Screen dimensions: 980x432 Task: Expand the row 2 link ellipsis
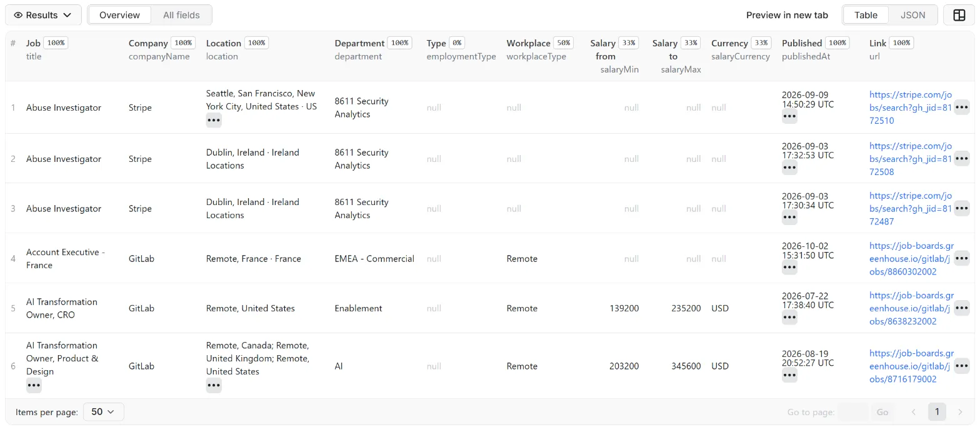(x=962, y=159)
